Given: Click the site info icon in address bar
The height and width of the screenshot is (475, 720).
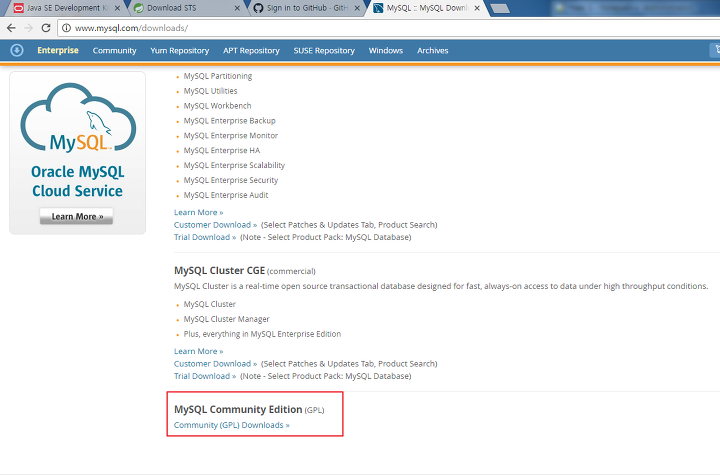Looking at the screenshot, I should point(66,28).
